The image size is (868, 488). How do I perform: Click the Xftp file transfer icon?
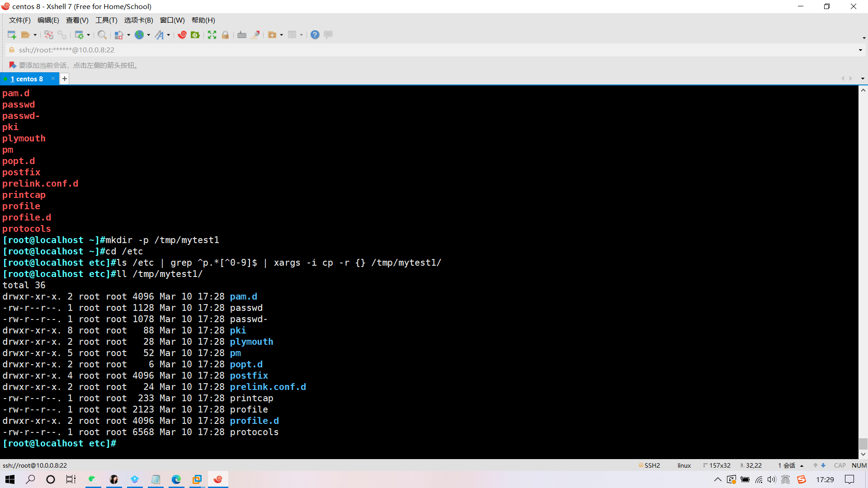[x=195, y=35]
